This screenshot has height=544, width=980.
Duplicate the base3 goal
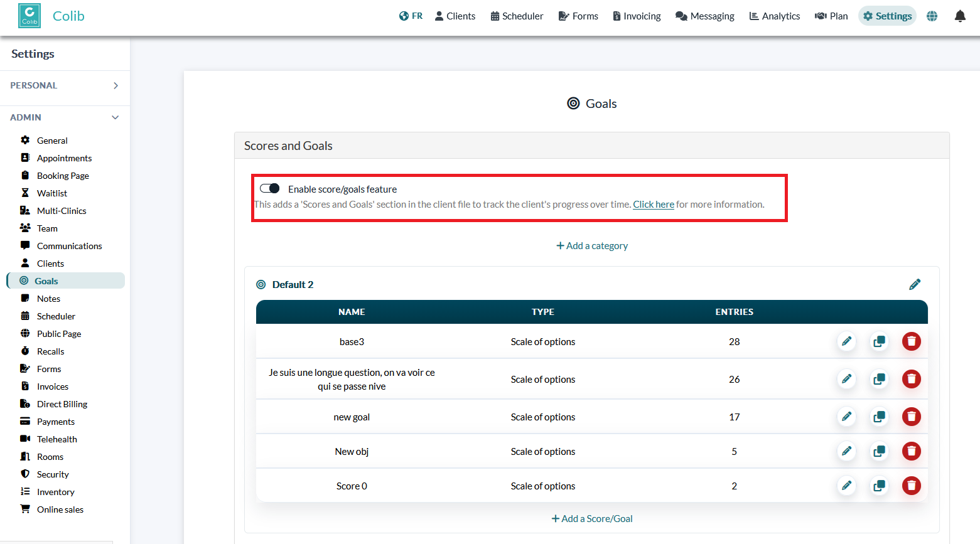880,341
